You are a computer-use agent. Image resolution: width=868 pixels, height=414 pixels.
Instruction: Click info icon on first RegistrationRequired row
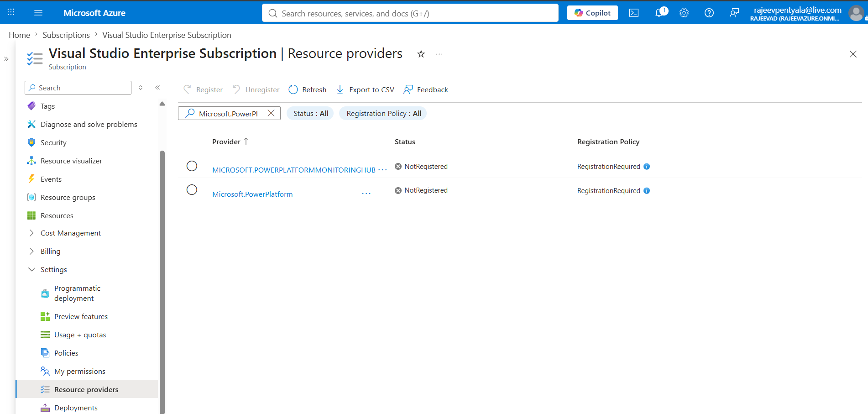[647, 167]
